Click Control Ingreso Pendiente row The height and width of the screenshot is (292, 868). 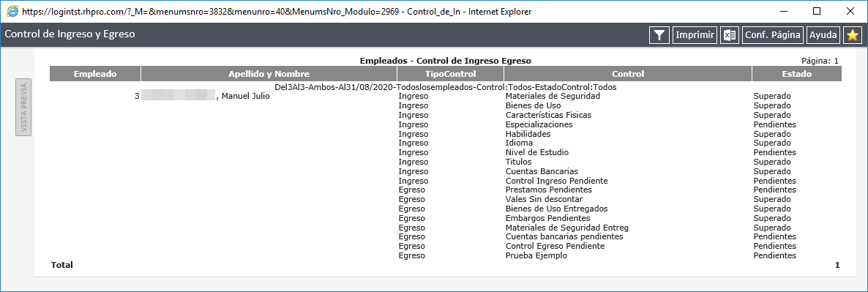click(x=557, y=181)
